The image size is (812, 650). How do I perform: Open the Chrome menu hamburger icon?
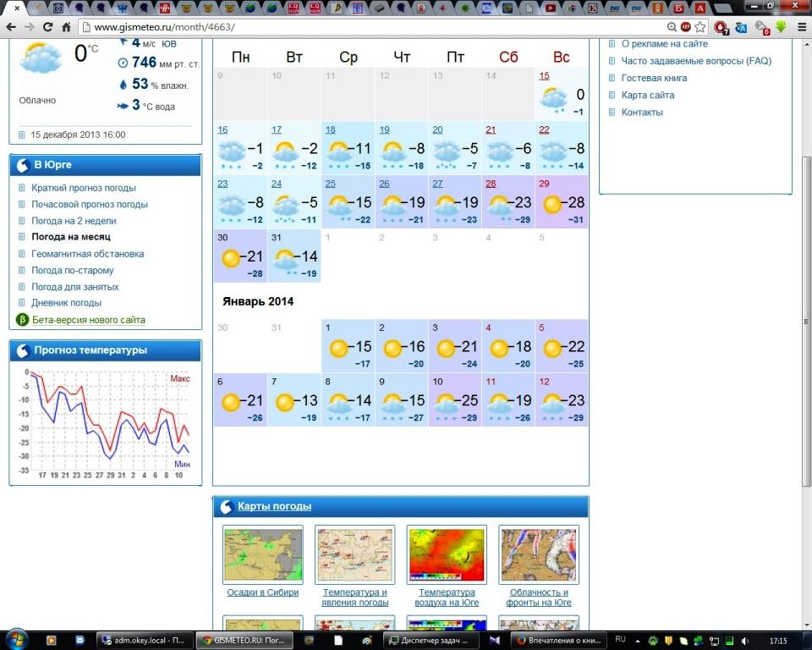tap(801, 27)
